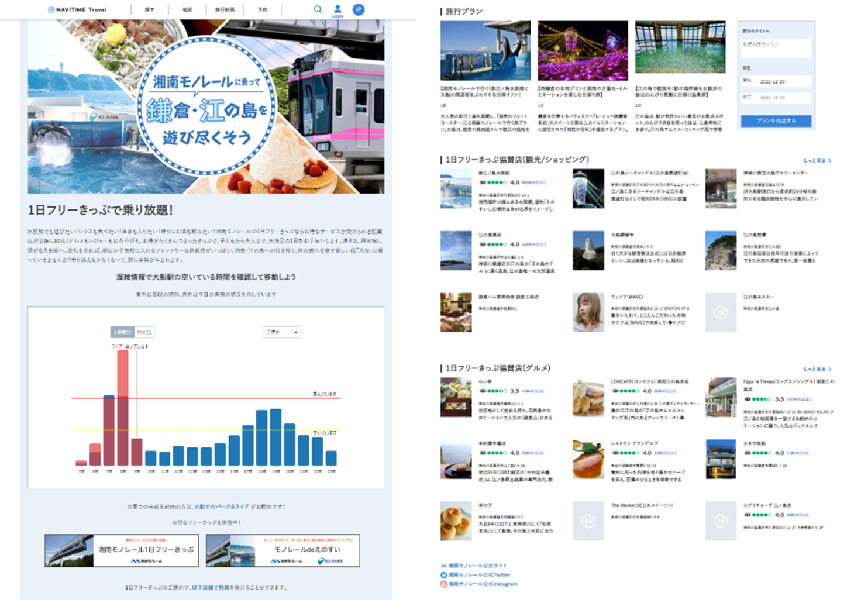Viewport: 868px width, 603px height.
Task: Click the login person icon
Action: pyautogui.click(x=337, y=9)
